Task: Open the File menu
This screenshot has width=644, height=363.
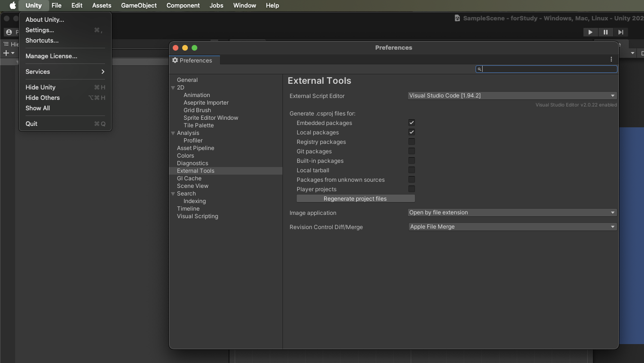Action: coord(56,6)
